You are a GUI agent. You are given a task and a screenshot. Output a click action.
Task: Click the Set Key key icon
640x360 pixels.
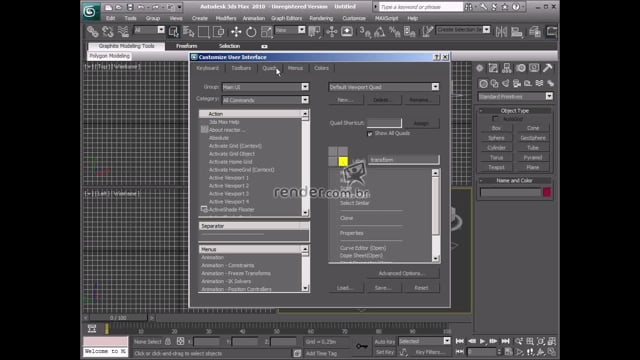tap(362, 346)
